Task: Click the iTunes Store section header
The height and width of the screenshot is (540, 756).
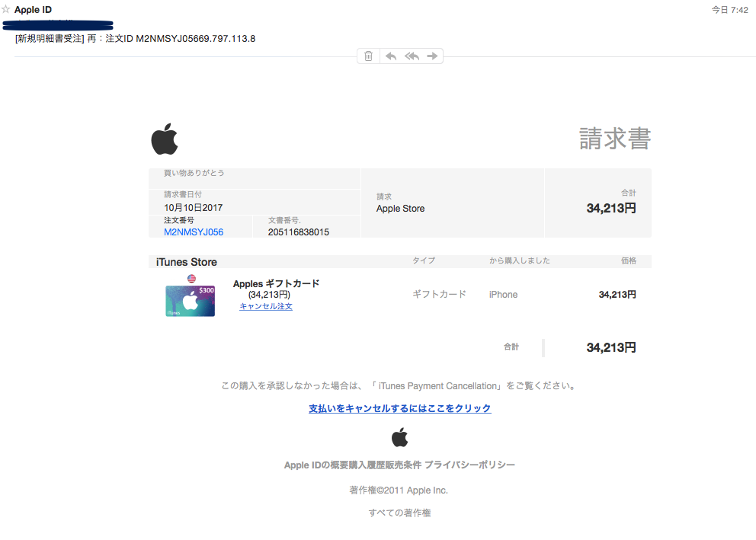Action: point(187,262)
